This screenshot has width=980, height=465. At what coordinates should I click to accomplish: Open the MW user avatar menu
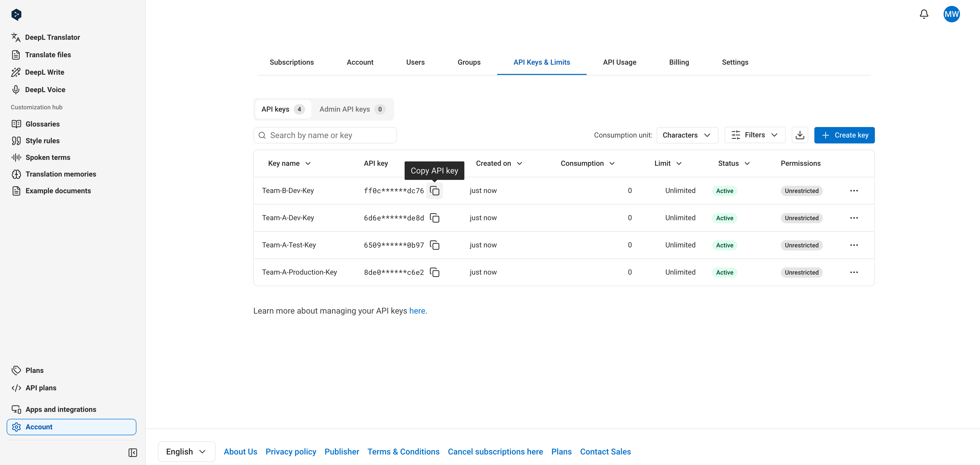[x=952, y=14]
